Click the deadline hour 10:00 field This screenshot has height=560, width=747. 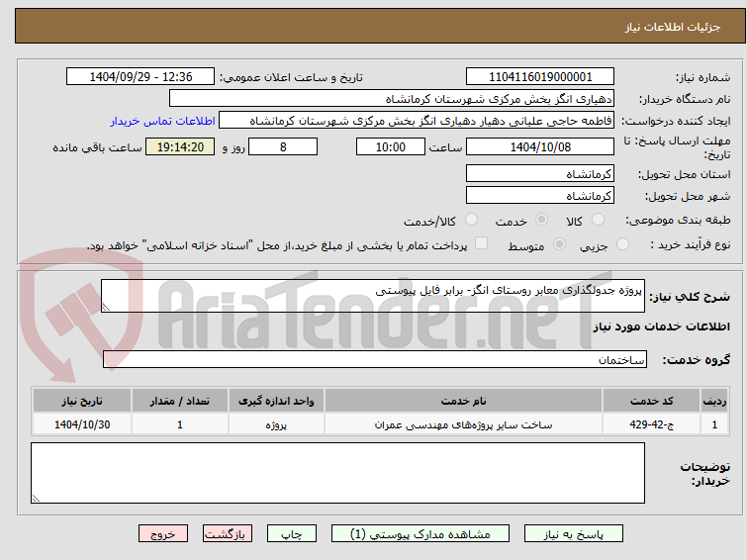390,146
